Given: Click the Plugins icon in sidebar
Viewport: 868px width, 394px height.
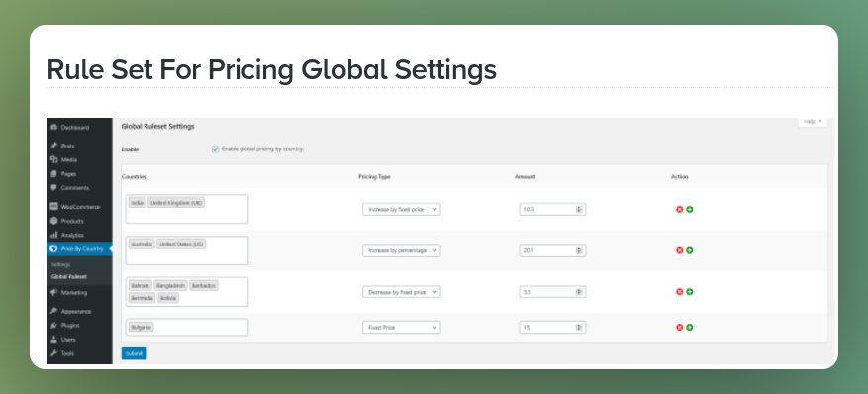Looking at the screenshot, I should pyautogui.click(x=53, y=326).
